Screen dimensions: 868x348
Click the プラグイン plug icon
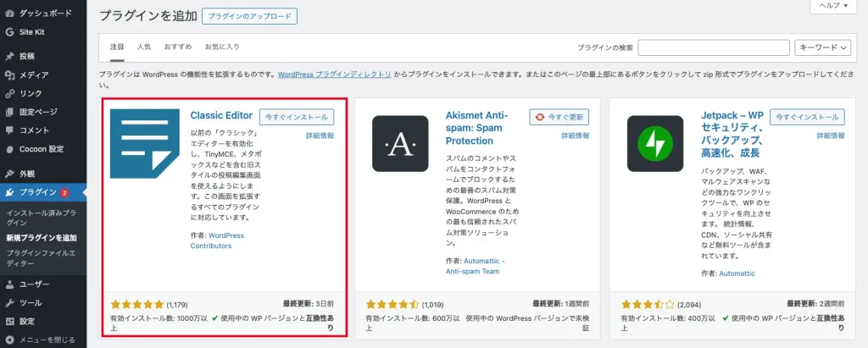point(8,192)
